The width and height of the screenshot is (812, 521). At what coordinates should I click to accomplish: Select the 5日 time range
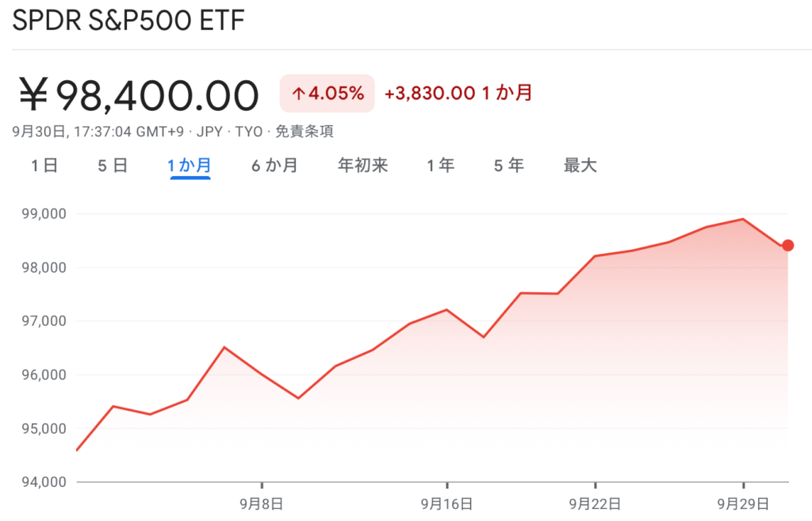coord(113,166)
